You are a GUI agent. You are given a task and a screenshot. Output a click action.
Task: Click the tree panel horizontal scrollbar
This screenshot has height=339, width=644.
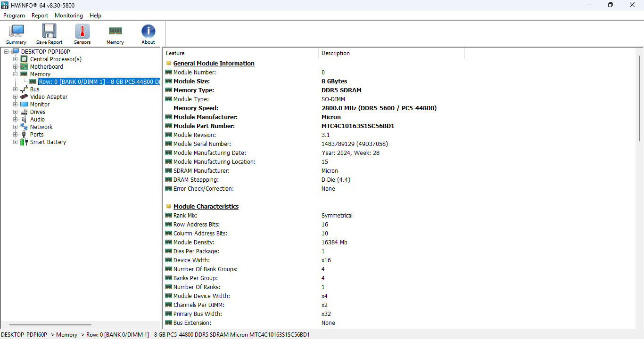[x=50, y=324]
